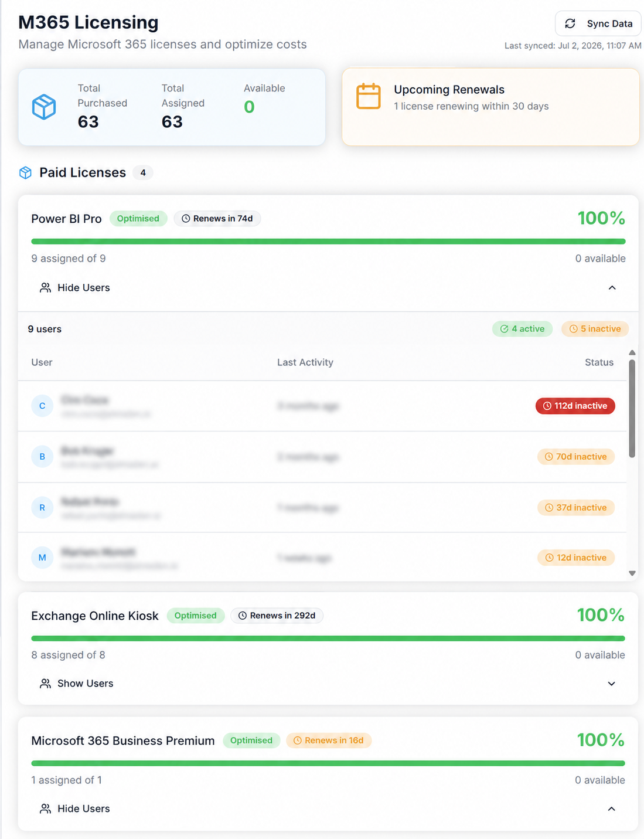The height and width of the screenshot is (839, 644).
Task: Click the cube icon beside Paid Licenses
Action: 25,172
